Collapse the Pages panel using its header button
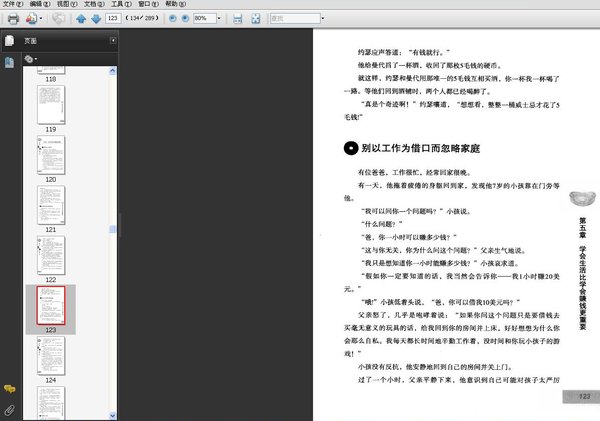Screen dimensions: 600x421 click(x=113, y=41)
